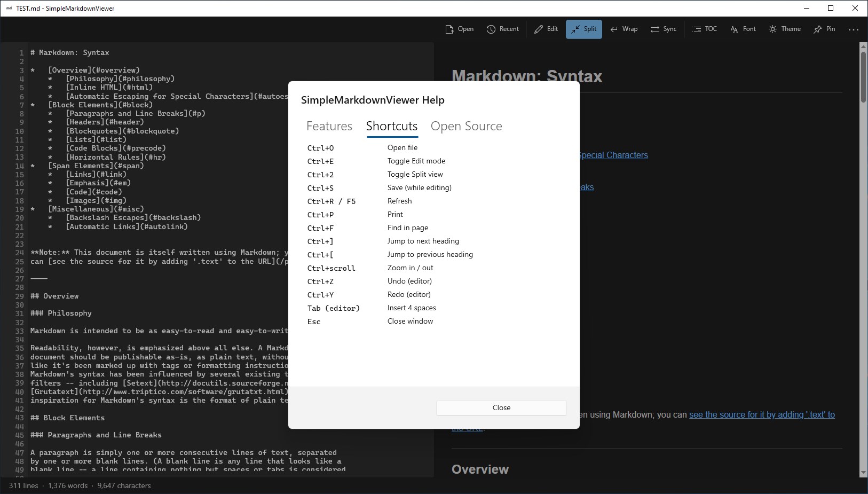The height and width of the screenshot is (494, 868).
Task: Close the Help dialog with Close button
Action: point(501,407)
